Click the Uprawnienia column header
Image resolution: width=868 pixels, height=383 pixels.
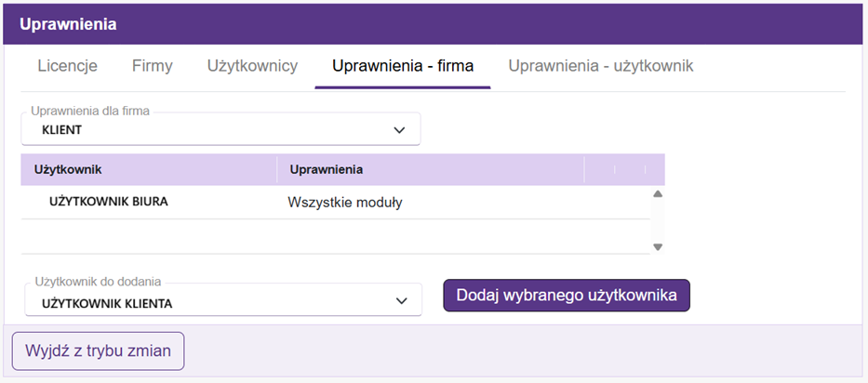click(430, 170)
